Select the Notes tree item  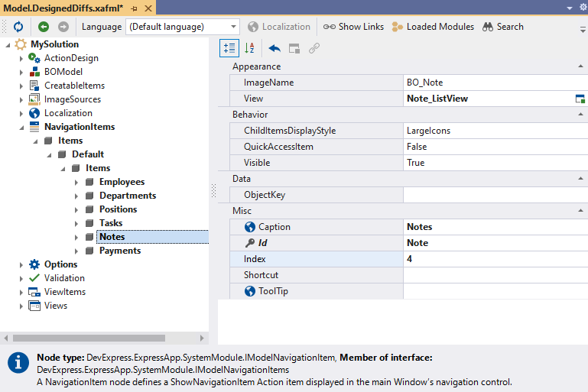coord(112,237)
